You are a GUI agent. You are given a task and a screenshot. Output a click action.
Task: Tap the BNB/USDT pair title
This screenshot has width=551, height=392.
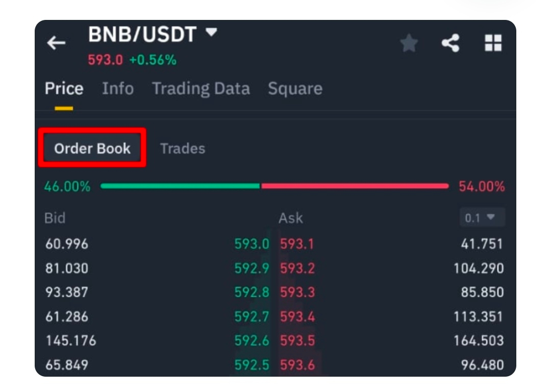point(142,35)
